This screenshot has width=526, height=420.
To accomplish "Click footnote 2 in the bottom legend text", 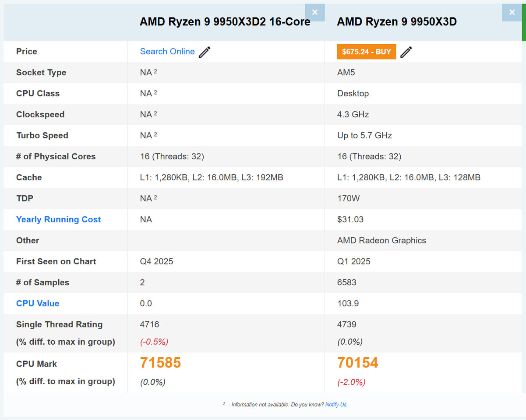I will 225,403.
